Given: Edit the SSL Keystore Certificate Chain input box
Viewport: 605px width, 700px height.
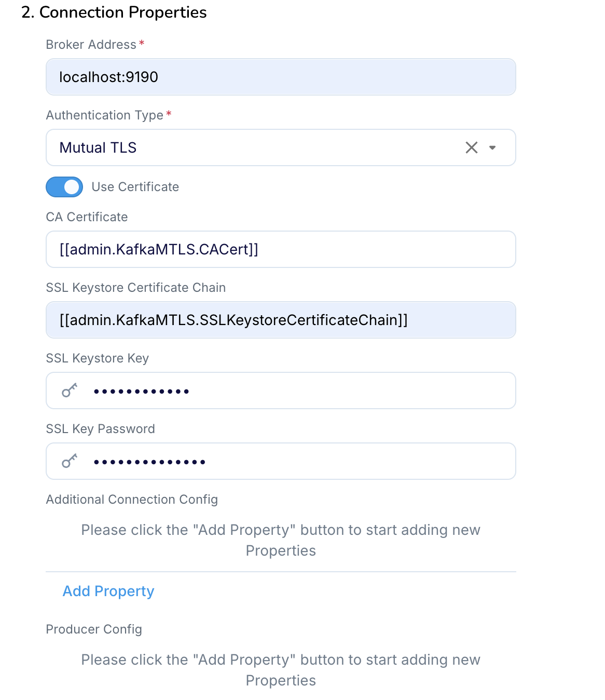Looking at the screenshot, I should tap(280, 320).
